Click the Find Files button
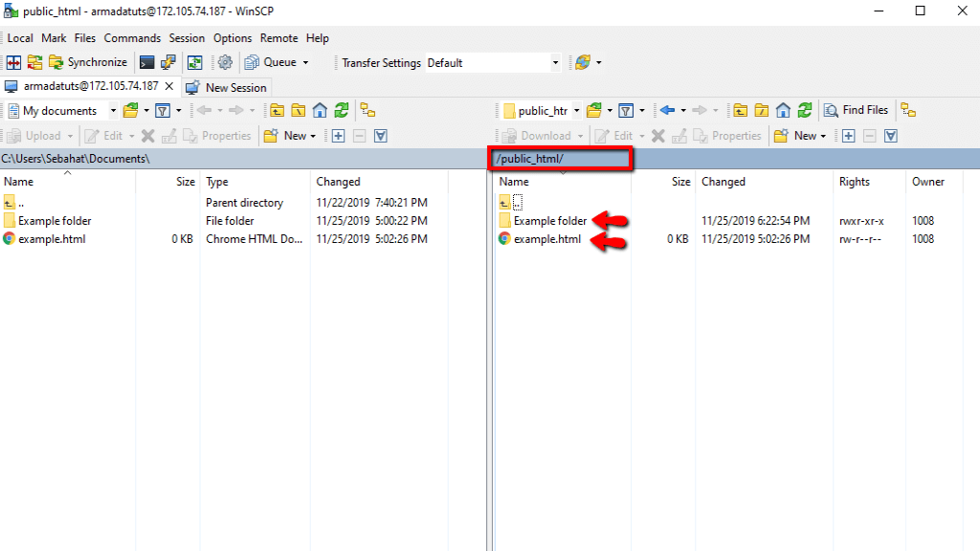This screenshot has width=980, height=551. (857, 111)
